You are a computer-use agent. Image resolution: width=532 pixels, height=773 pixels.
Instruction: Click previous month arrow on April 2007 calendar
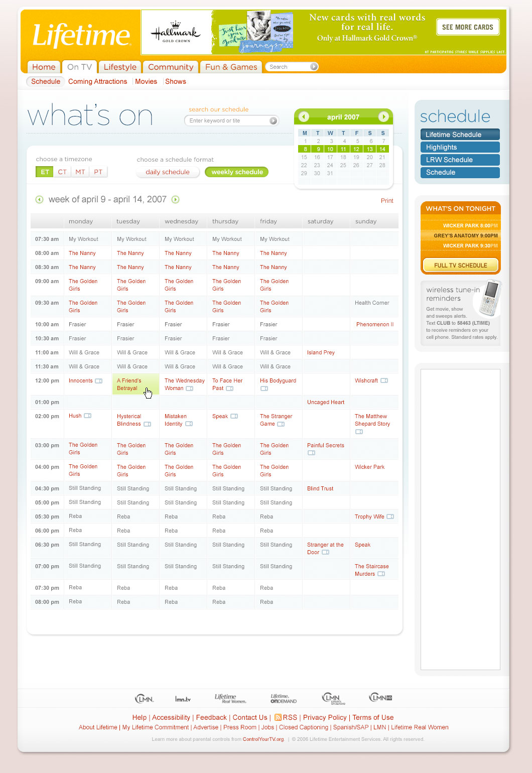pyautogui.click(x=304, y=117)
